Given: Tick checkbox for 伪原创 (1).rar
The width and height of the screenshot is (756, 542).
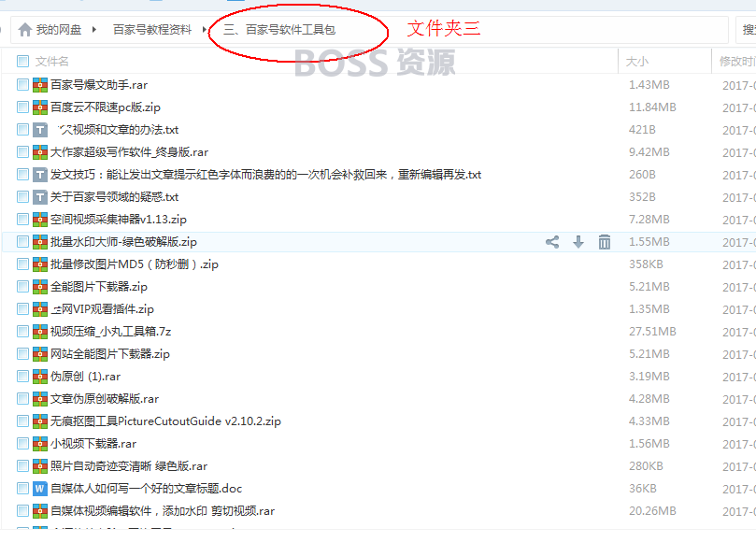Looking at the screenshot, I should pos(22,376).
